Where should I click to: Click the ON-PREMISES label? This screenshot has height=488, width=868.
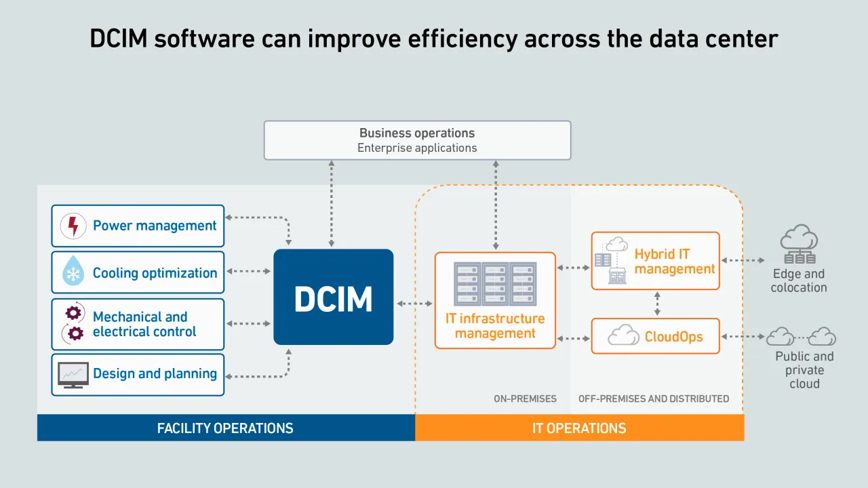click(x=525, y=399)
